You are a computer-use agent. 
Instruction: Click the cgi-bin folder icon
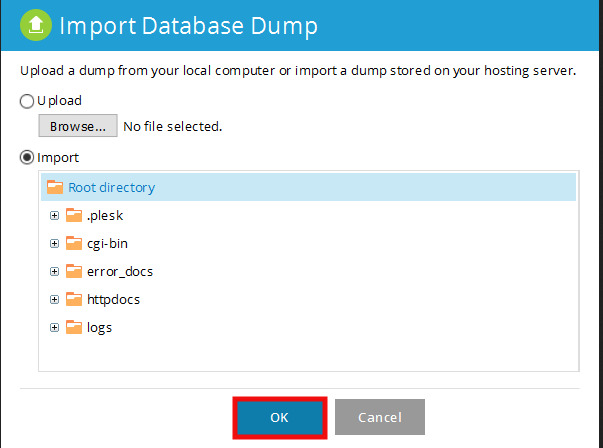point(74,243)
